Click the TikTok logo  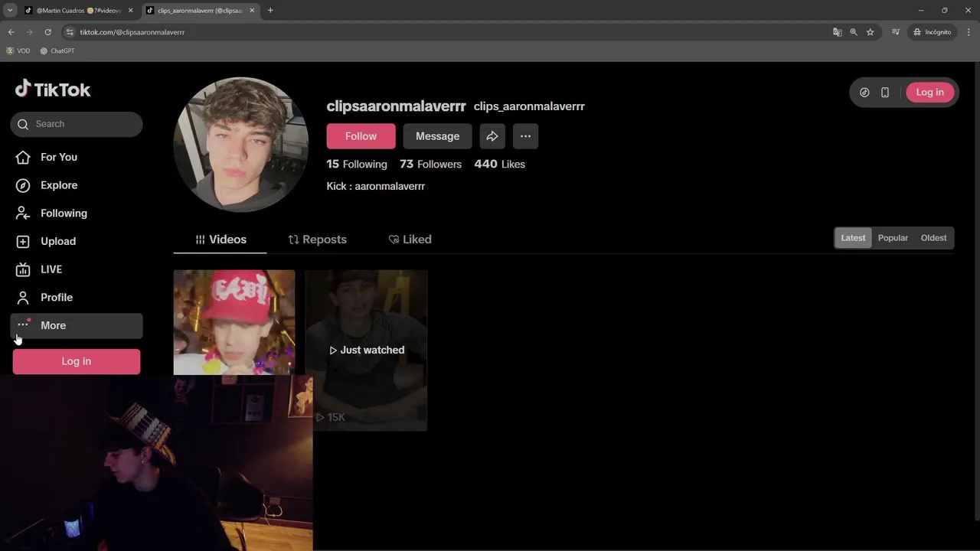click(x=53, y=90)
